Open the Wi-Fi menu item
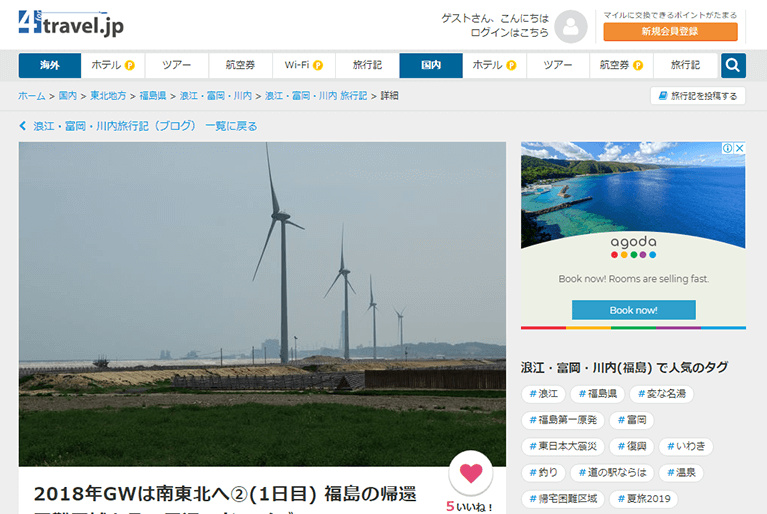The image size is (767, 514). click(302, 65)
